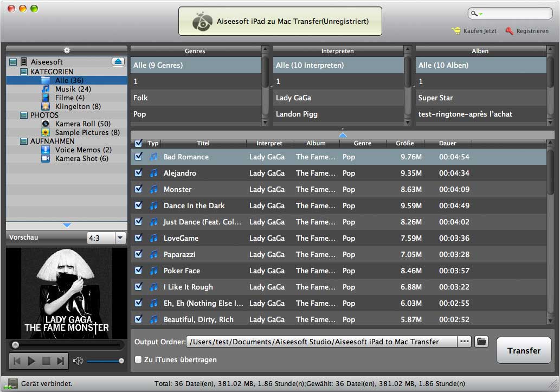Click the device connection icon in status bar
Image resolution: width=560 pixels, height=392 pixels.
click(10, 384)
